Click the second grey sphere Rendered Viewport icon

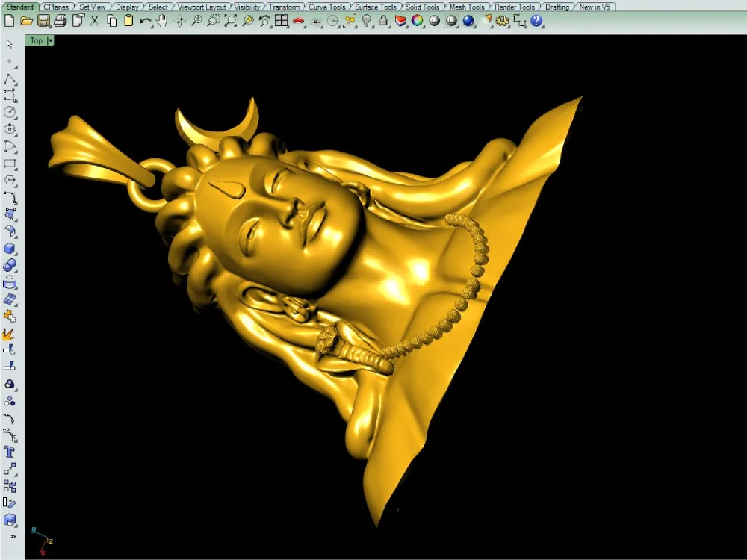coord(451,21)
